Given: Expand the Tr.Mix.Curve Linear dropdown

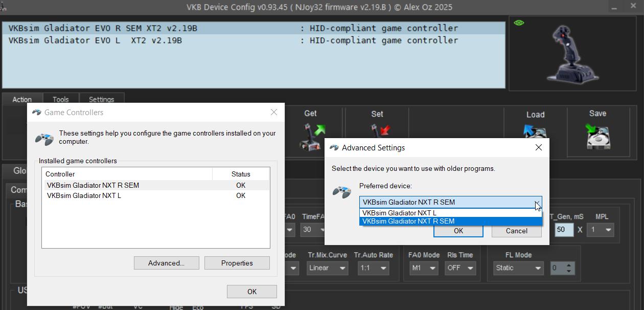Looking at the screenshot, I should [x=328, y=268].
